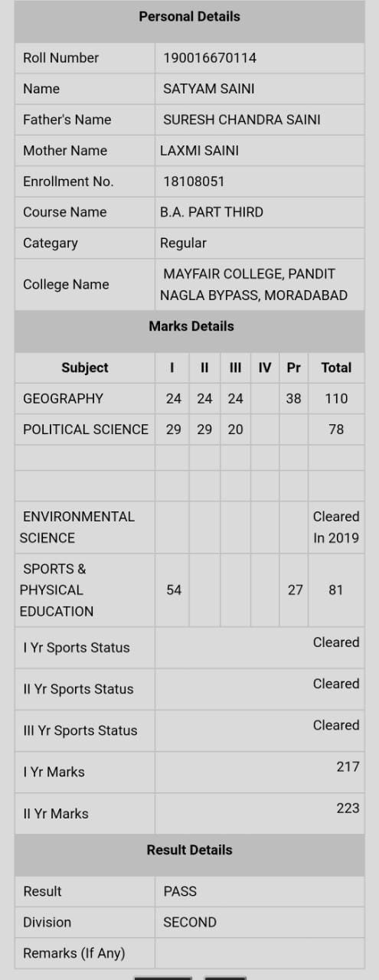Image resolution: width=379 pixels, height=980 pixels.
Task: Click the enrollment number 18108051
Action: pyautogui.click(x=194, y=181)
